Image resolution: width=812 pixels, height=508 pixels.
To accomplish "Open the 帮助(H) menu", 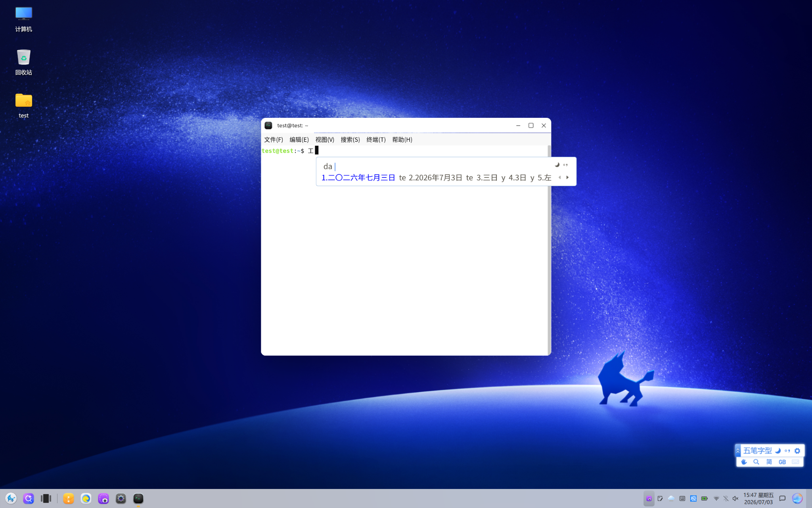I will point(402,140).
